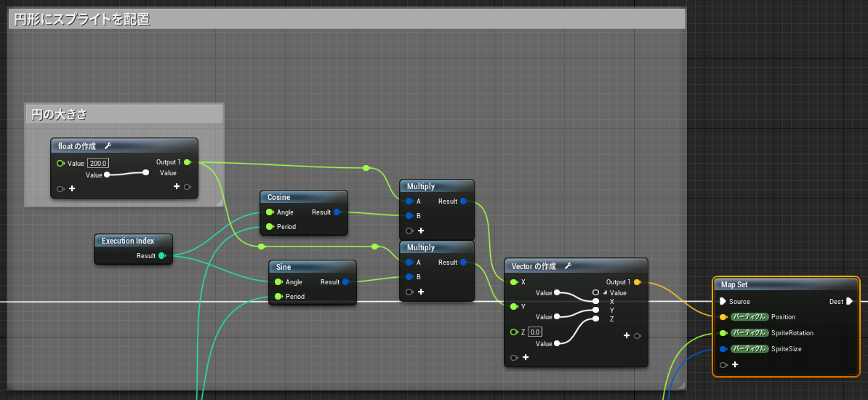Click the Source pin on Map Set
The image size is (868, 400).
[x=723, y=301]
